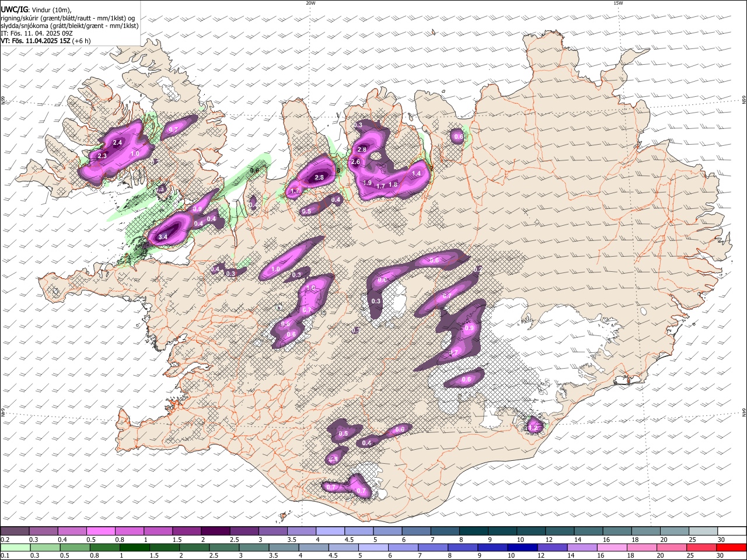747x560 pixels.
Task: Click the '64N' latitude label on the right edge
Action: click(x=744, y=412)
